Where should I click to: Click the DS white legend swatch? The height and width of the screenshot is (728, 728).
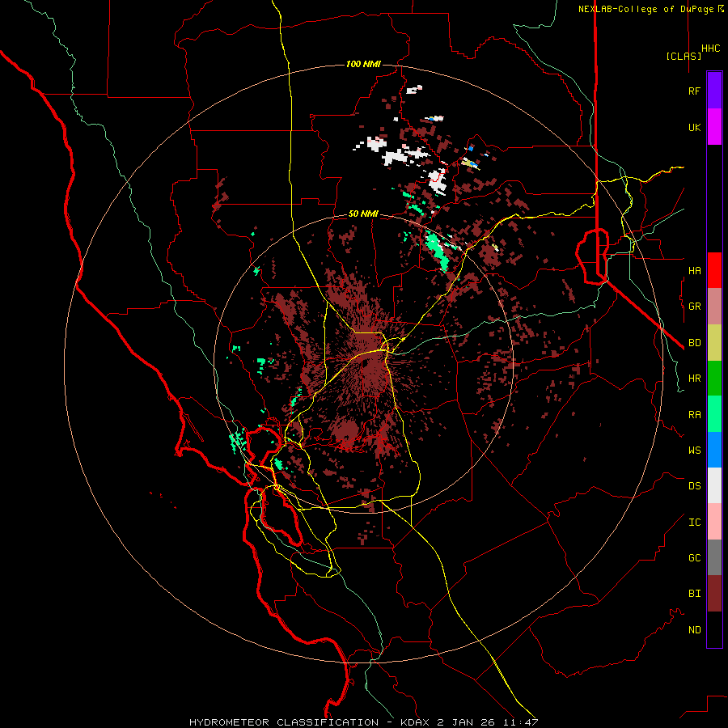(x=714, y=485)
